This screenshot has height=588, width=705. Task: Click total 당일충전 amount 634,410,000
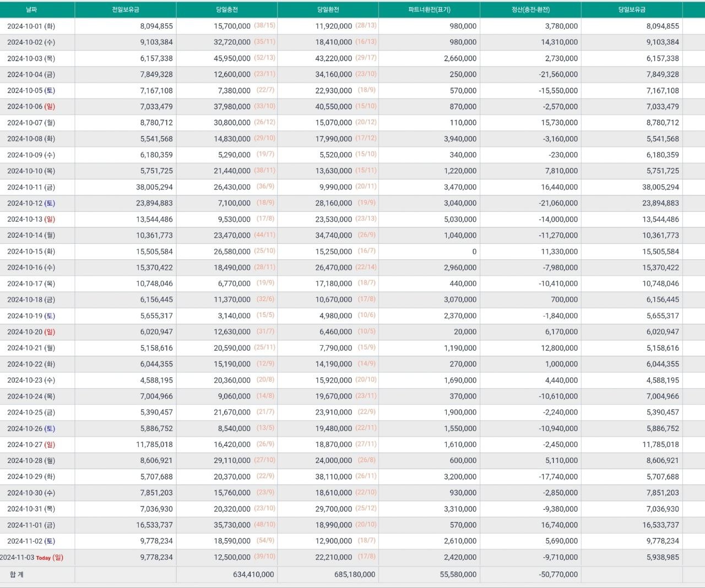click(x=253, y=574)
